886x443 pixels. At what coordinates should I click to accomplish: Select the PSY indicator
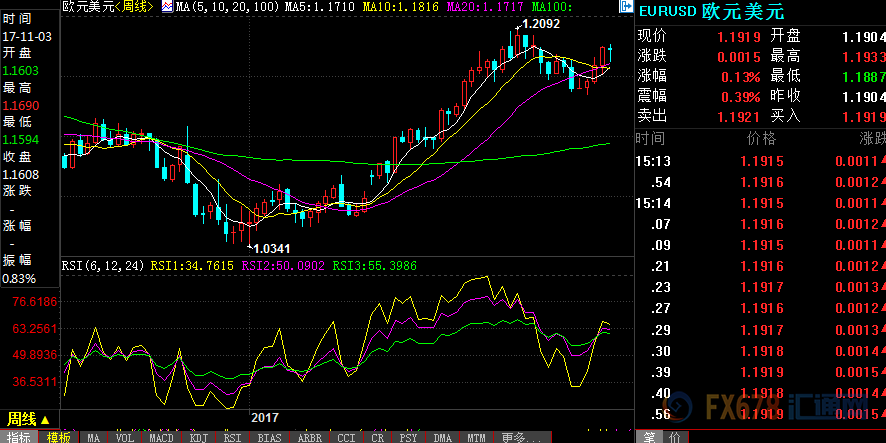click(x=408, y=437)
